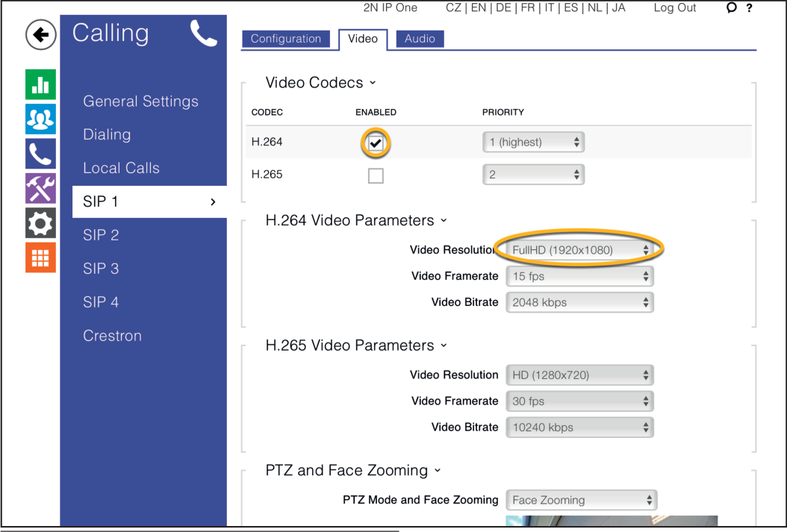787x532 pixels.
Task: Click the back arrow button at top left
Action: 40,35
